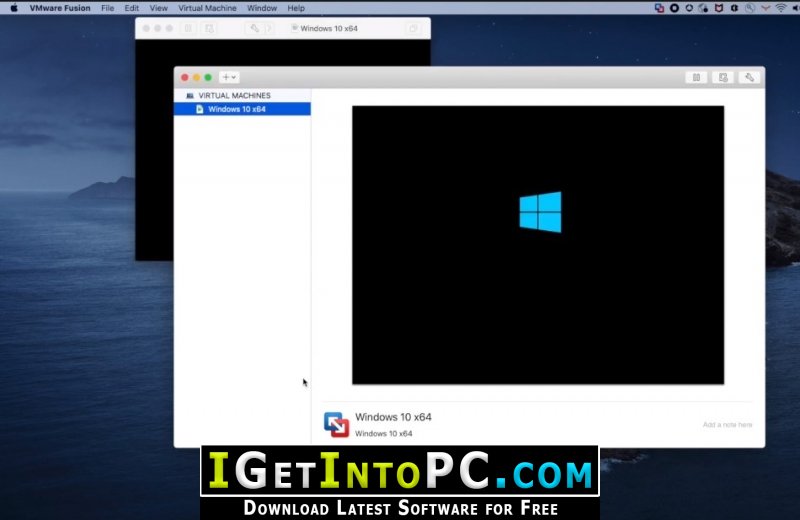Open the Apple menu
Viewport: 800px width, 520px height.
pyautogui.click(x=14, y=8)
